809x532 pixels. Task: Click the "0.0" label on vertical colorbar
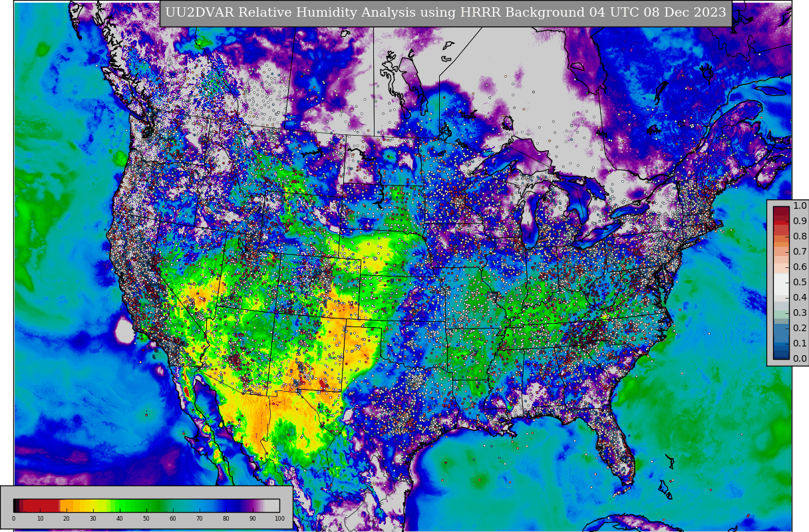800,359
